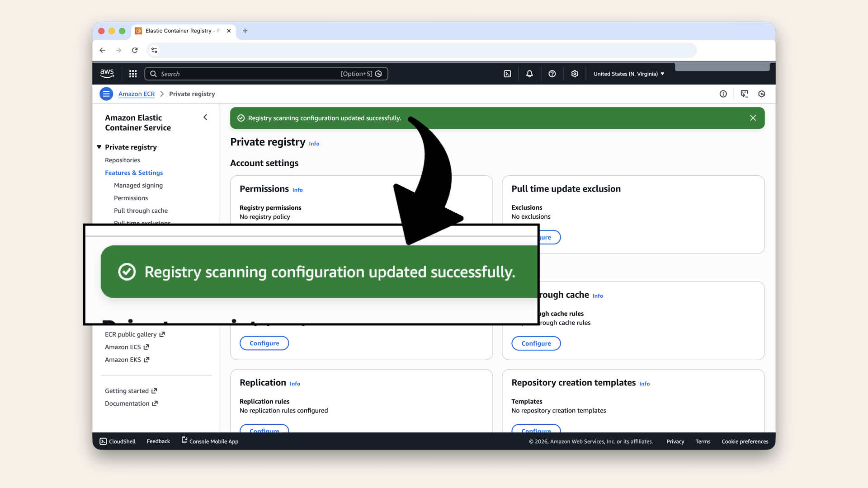Collapse the Amazon Elastic Container Service sidebar

205,117
